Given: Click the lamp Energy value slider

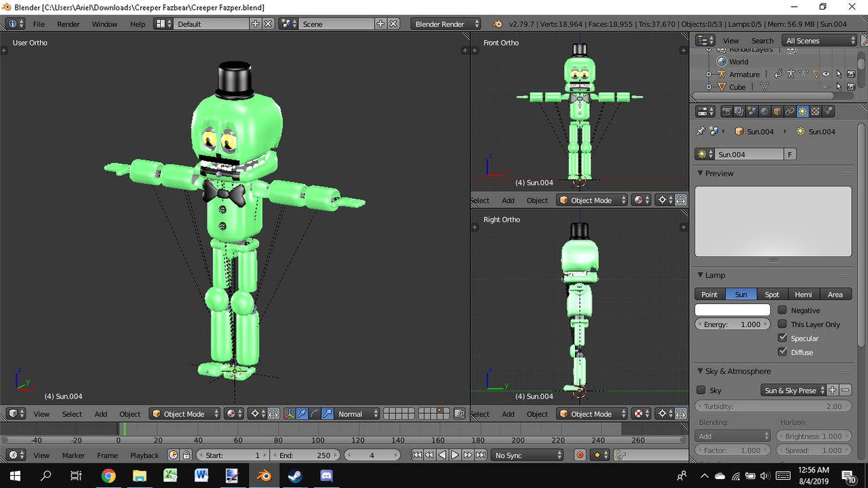Looking at the screenshot, I should click(x=732, y=324).
